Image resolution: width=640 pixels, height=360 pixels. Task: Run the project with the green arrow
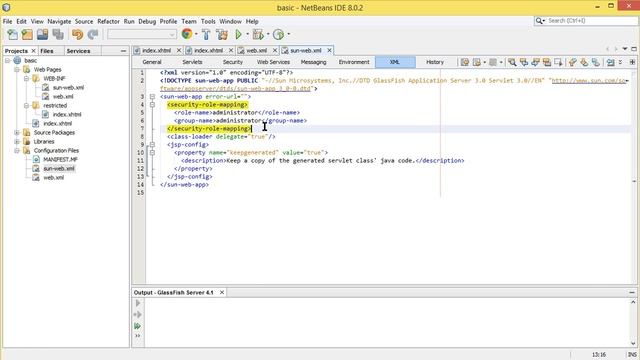(x=238, y=35)
